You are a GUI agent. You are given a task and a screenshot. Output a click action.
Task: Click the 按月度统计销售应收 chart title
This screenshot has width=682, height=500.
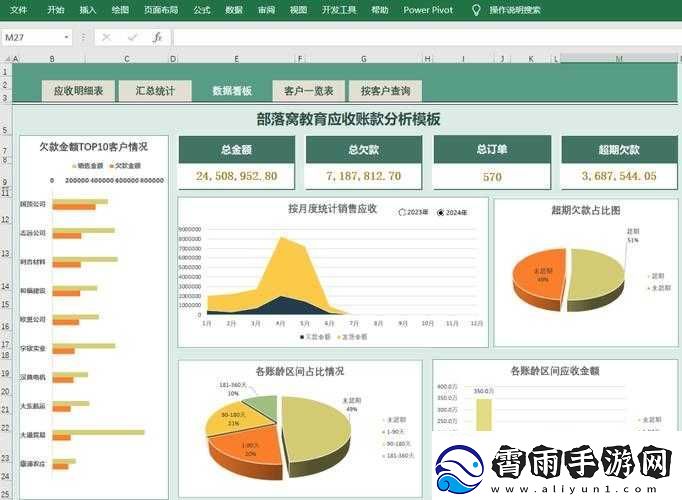click(332, 209)
